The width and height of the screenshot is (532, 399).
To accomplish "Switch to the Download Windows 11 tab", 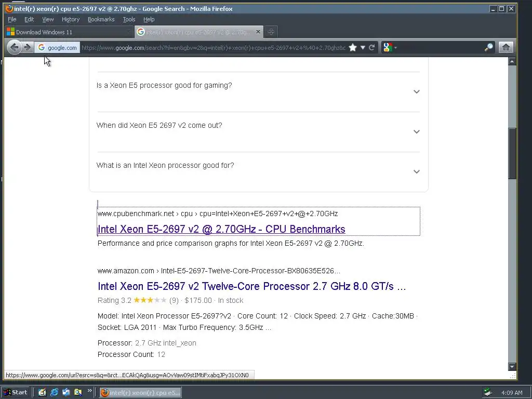I will 69,32.
